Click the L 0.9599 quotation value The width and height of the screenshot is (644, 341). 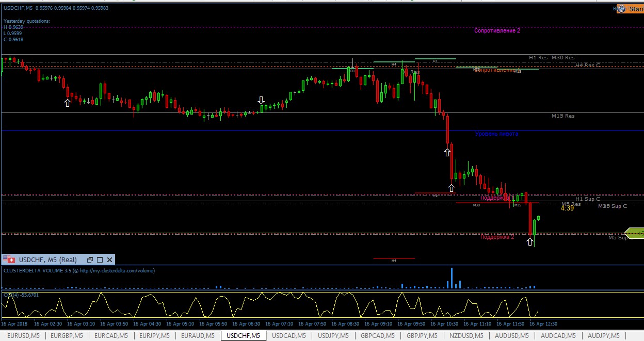tap(13, 33)
